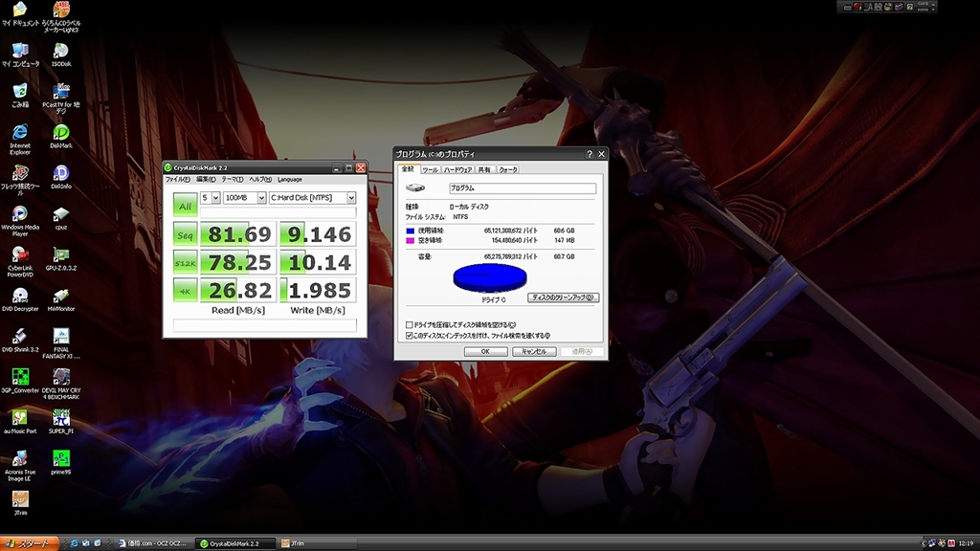This screenshot has width=980, height=551.
Task: Launch DEVIL MAY CRY 4 BENCHMARK icon
Action: (61, 385)
